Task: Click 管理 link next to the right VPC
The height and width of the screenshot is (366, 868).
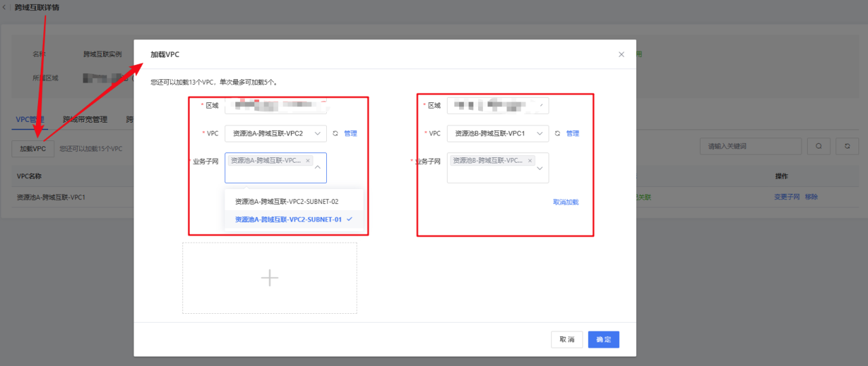Action: pos(573,134)
